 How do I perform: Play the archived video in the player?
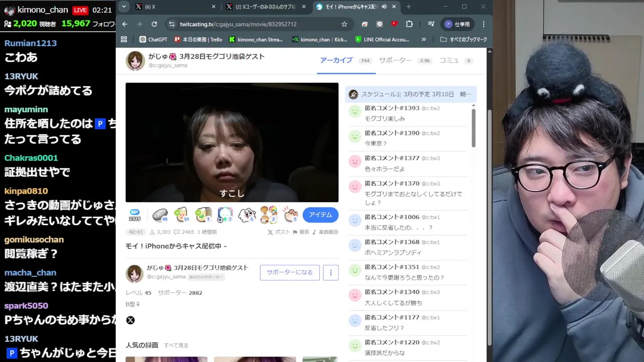(x=232, y=142)
